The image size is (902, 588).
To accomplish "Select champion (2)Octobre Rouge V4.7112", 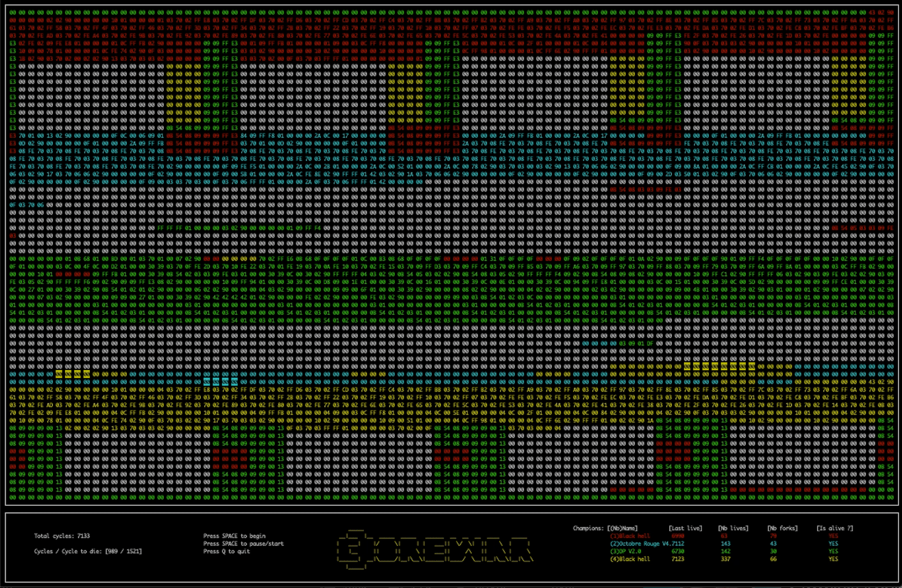I will [647, 544].
